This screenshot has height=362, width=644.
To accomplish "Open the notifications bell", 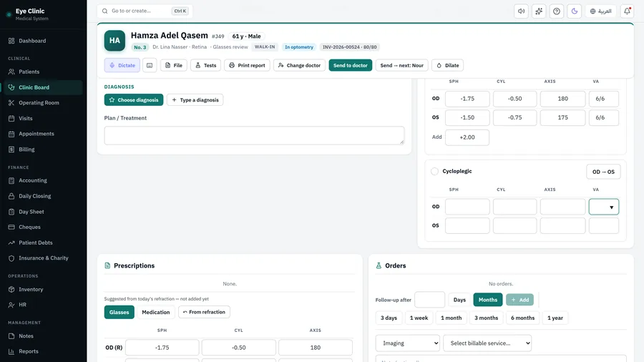I will [627, 11].
